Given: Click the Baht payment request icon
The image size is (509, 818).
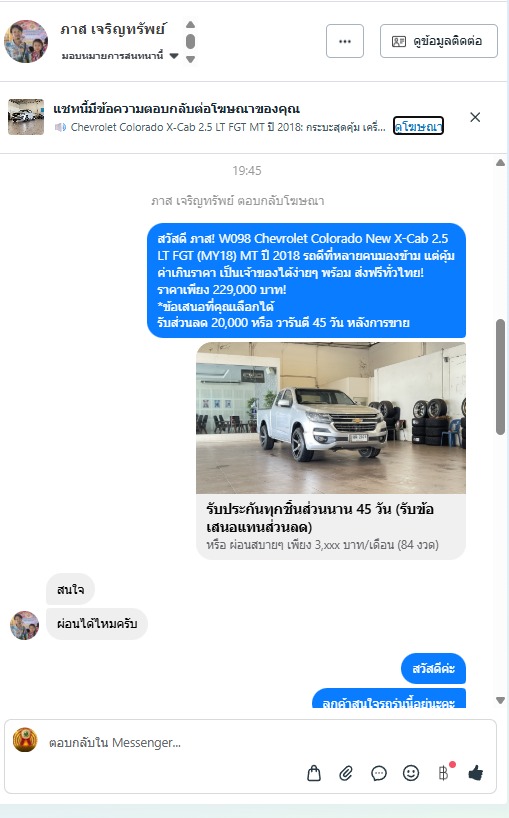Looking at the screenshot, I should 443,773.
